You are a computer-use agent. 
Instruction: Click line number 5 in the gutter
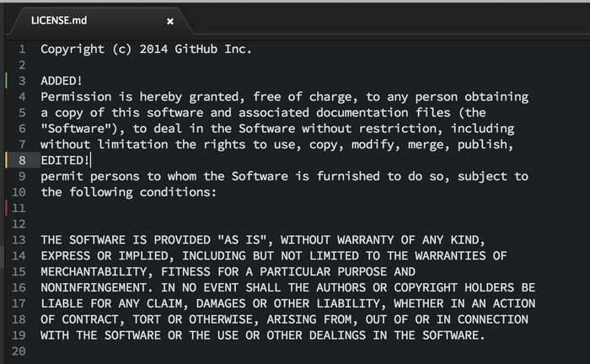(21, 112)
